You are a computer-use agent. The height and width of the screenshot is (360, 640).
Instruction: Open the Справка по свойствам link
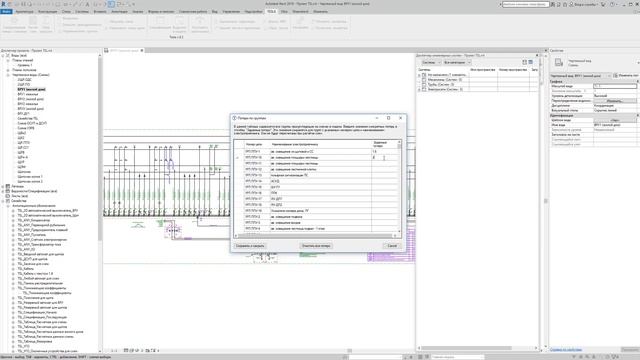(565, 350)
